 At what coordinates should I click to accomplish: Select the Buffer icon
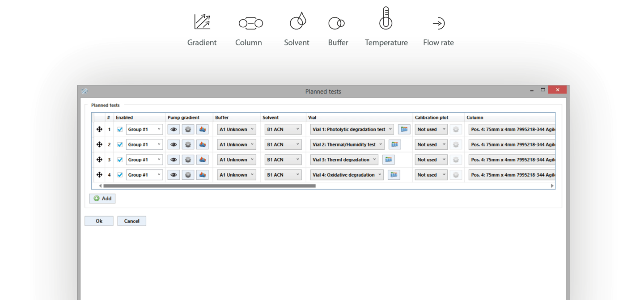(336, 23)
